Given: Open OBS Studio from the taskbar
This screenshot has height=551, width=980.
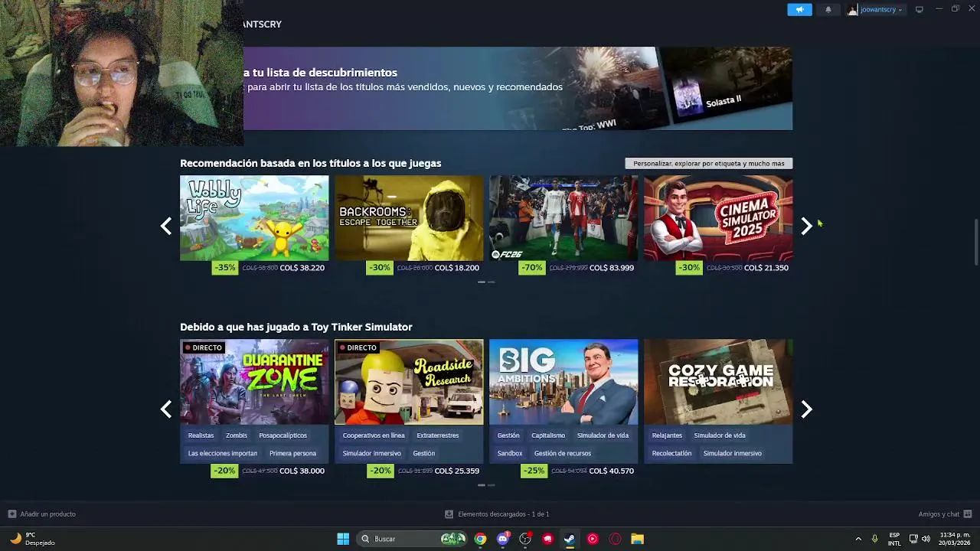Looking at the screenshot, I should [x=525, y=539].
